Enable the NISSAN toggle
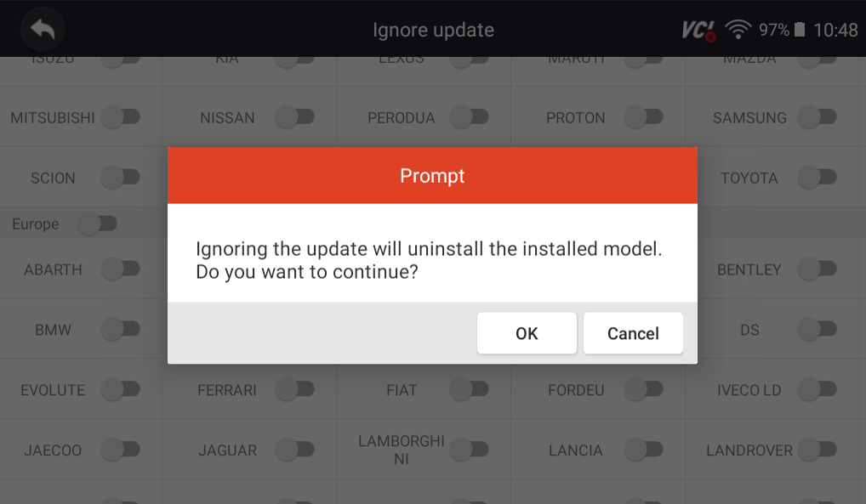 296,116
